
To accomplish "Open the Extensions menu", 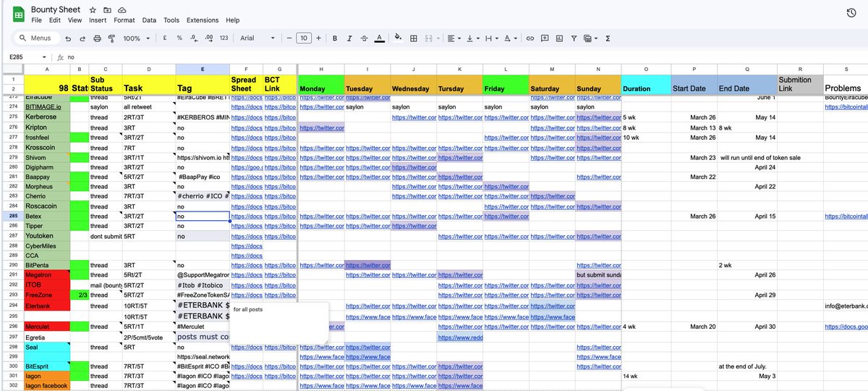I will [203, 20].
